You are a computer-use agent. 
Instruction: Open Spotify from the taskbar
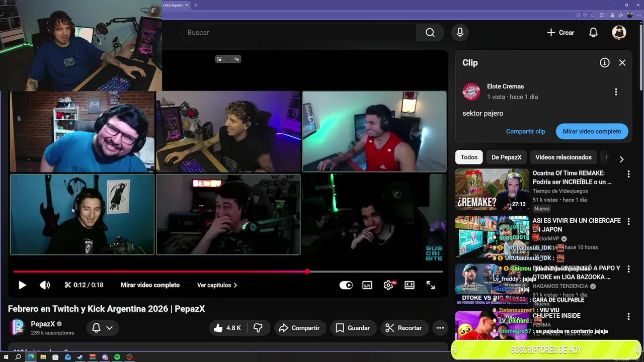coord(117,357)
